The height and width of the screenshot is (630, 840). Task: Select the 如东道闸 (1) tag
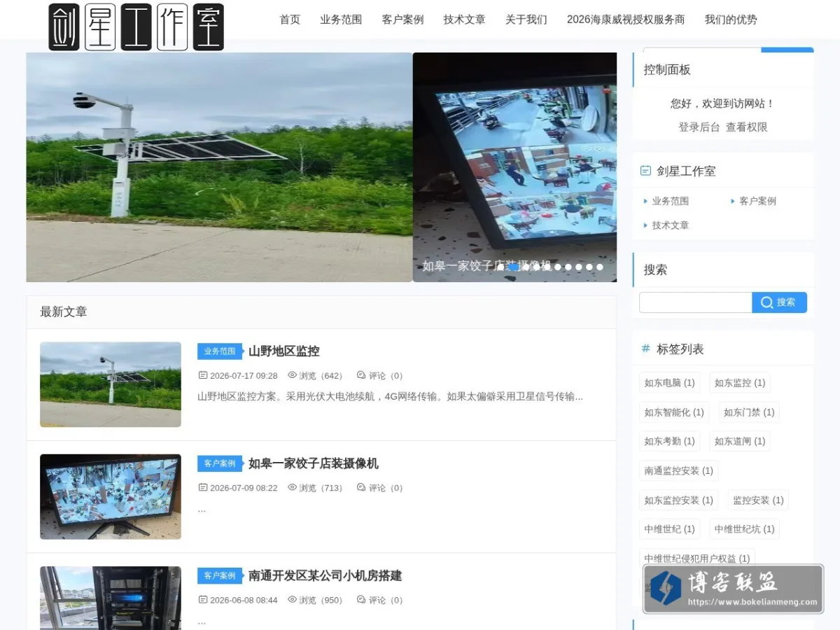pos(740,441)
